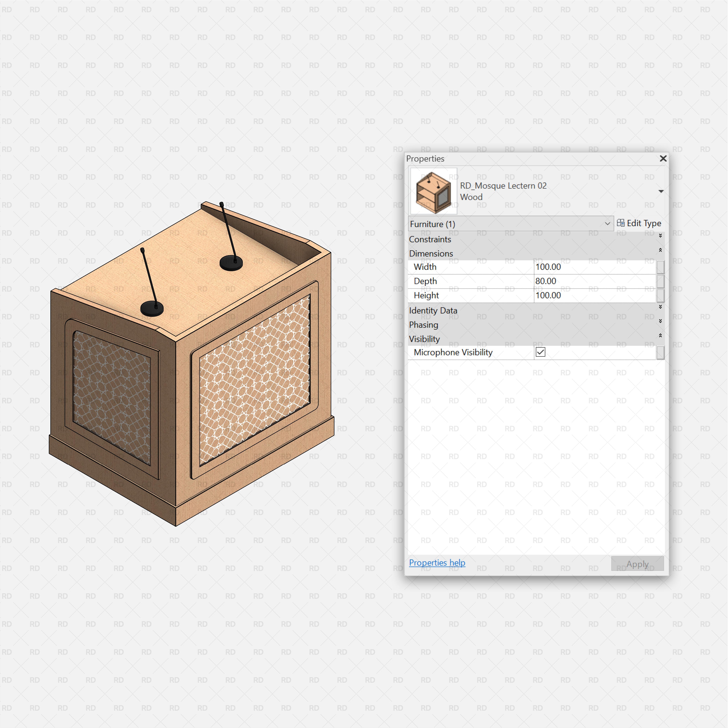
Task: Click the Depth parameter associate button
Action: pyautogui.click(x=660, y=281)
